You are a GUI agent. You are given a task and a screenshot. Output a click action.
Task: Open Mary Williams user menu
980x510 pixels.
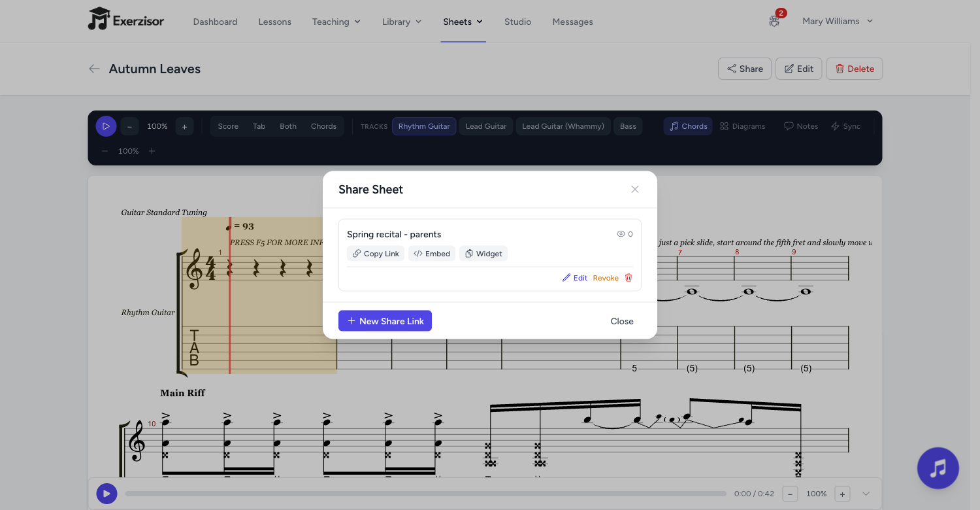(838, 22)
